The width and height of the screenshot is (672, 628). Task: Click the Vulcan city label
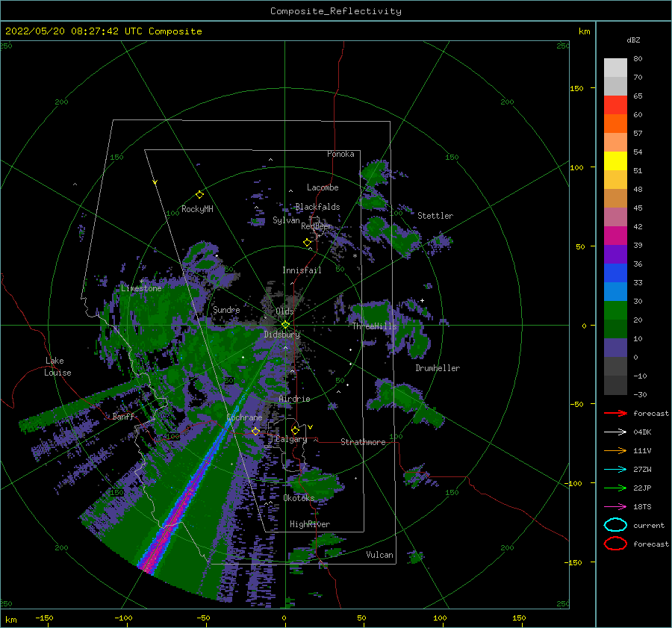click(380, 555)
